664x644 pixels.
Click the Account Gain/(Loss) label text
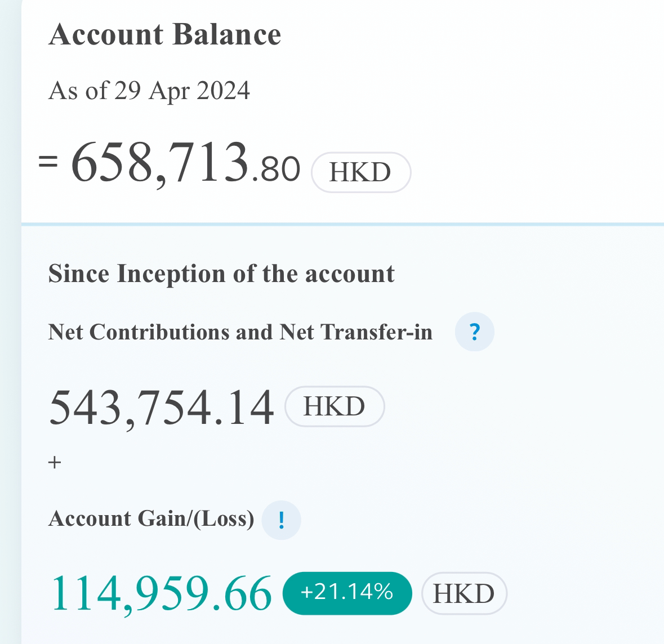point(151,518)
